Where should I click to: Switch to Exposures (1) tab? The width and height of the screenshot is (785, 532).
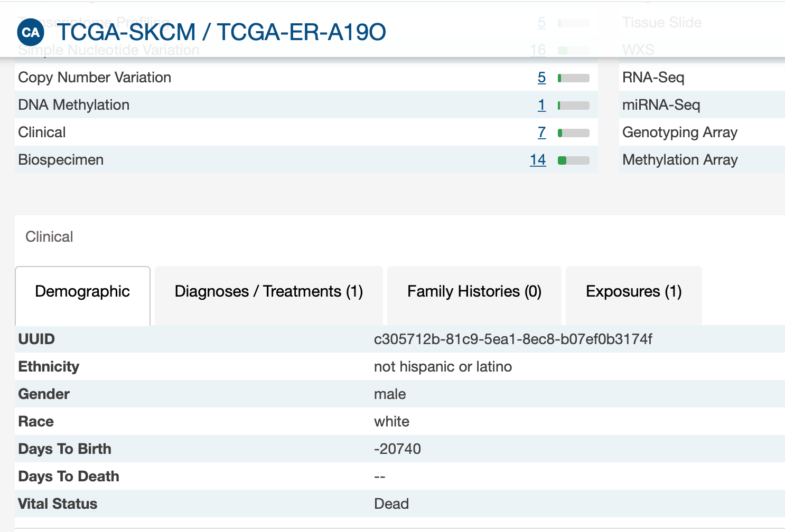(x=634, y=296)
